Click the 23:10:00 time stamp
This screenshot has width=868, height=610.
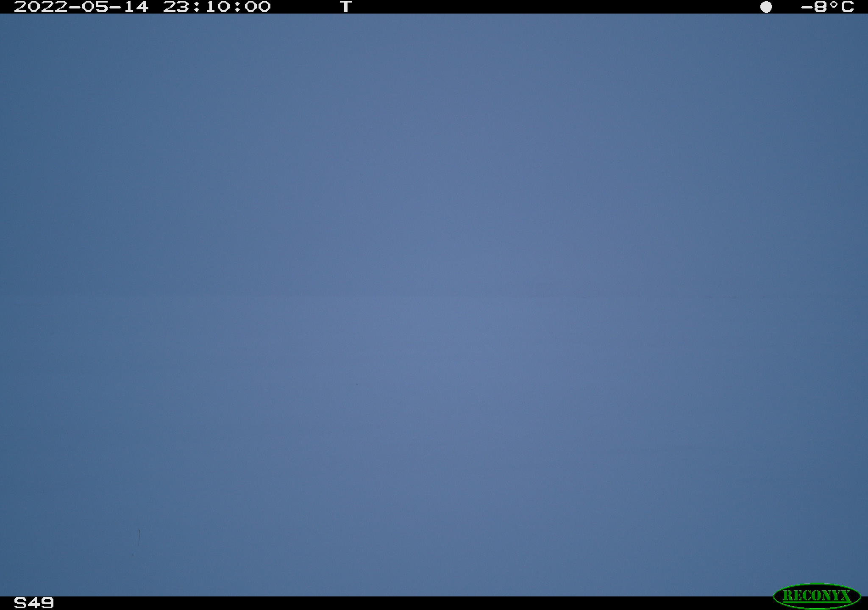(217, 7)
